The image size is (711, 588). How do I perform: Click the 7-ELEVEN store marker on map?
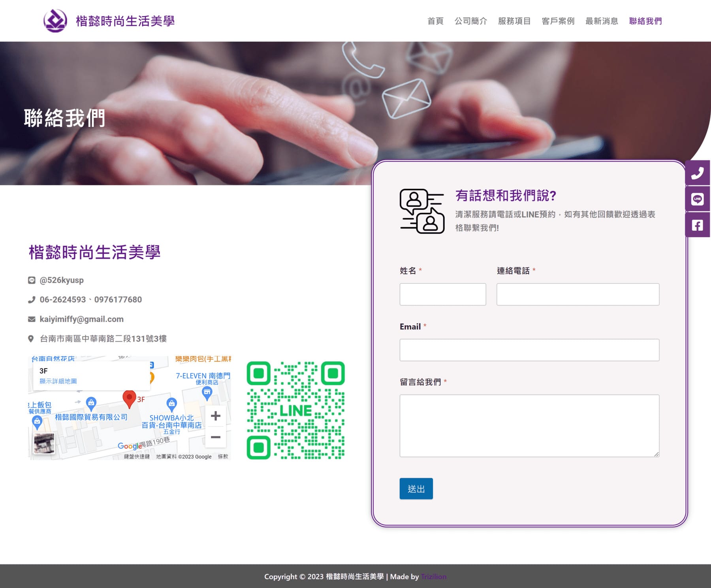pos(207,392)
